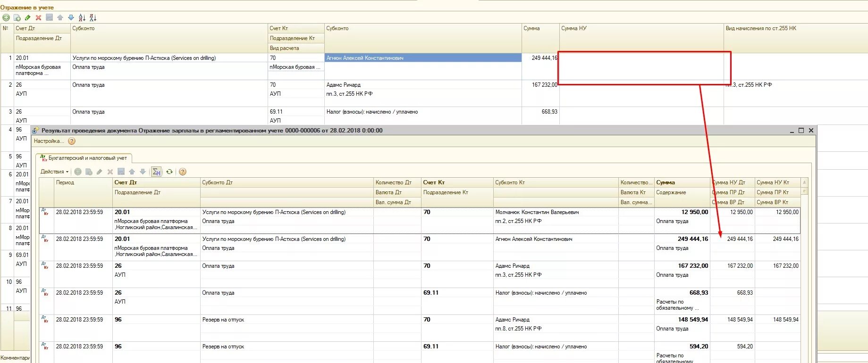Click help icon next to Настройка
Image resolution: width=868 pixels, height=363 pixels.
[x=72, y=141]
